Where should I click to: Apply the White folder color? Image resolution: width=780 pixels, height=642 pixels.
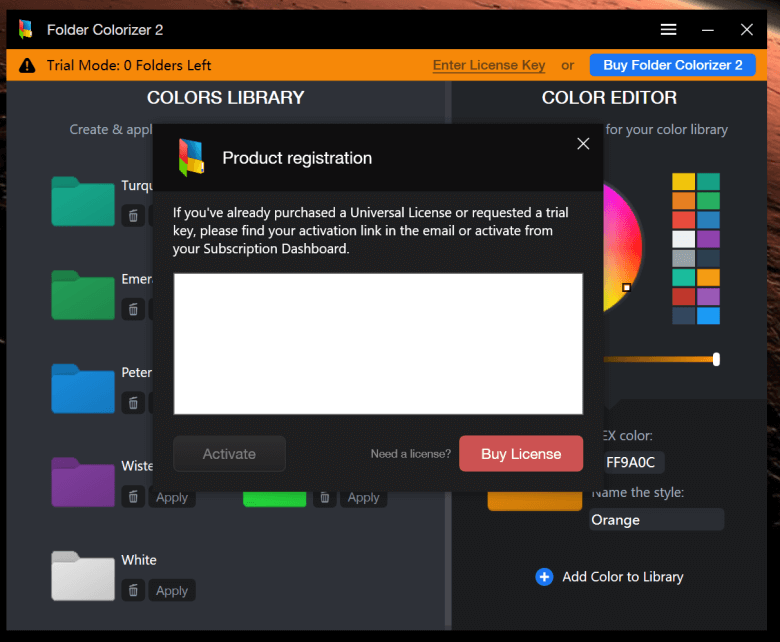[172, 590]
